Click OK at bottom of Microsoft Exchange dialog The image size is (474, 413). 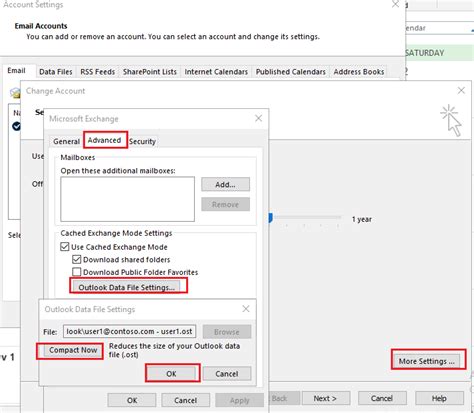point(132,400)
